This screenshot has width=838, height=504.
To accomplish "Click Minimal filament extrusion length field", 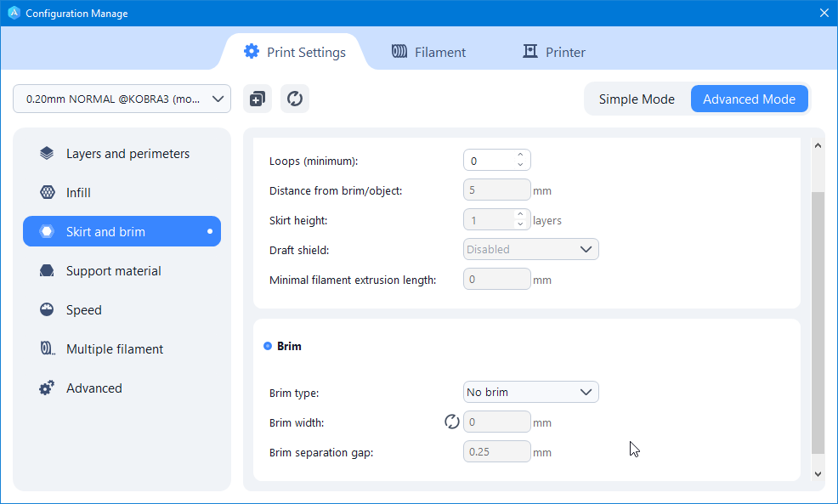I will point(496,279).
